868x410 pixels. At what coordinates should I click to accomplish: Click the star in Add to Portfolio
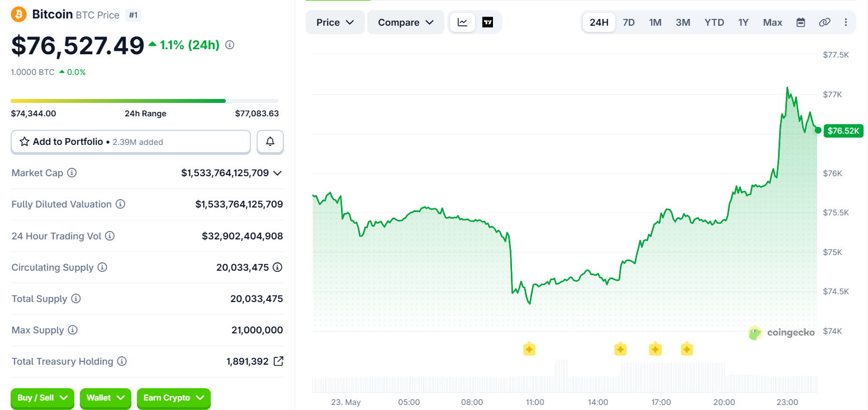[25, 142]
